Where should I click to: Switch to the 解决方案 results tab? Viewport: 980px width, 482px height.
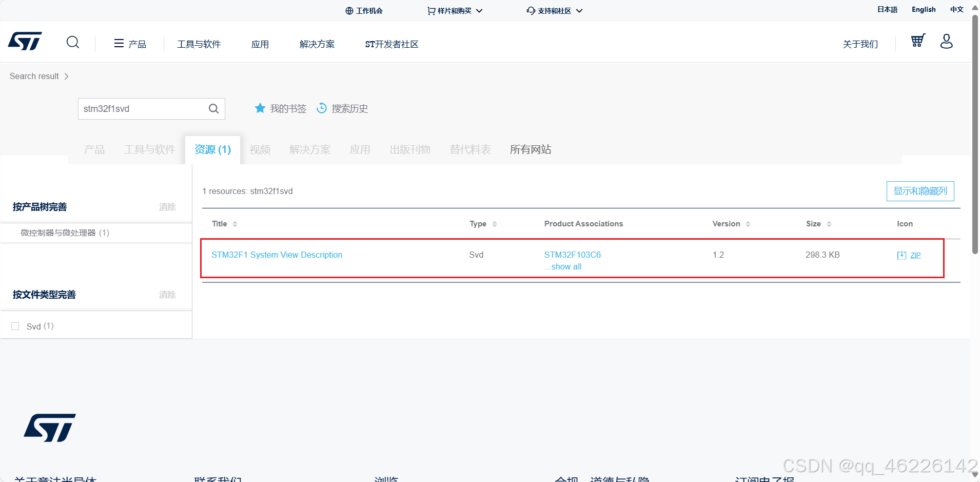[x=310, y=149]
